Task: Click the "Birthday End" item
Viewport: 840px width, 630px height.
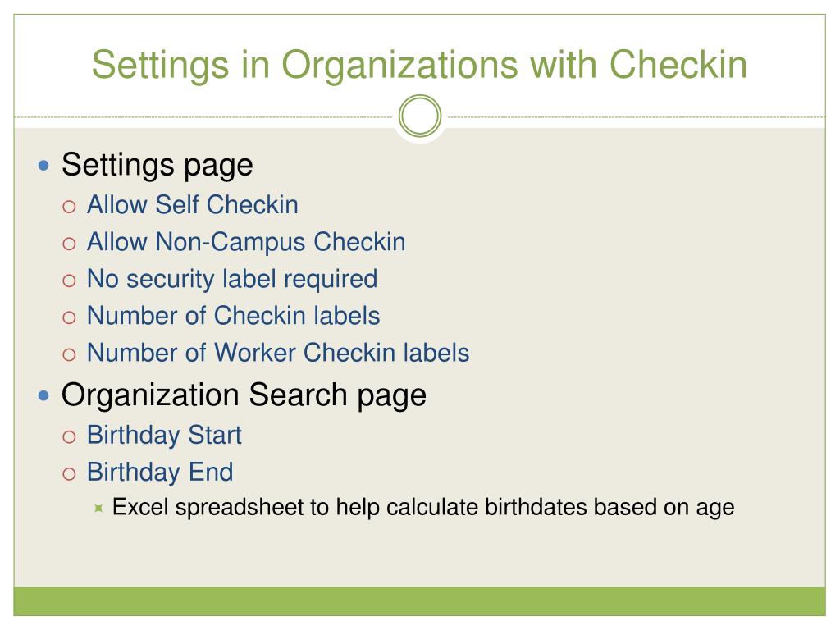Action: point(160,472)
